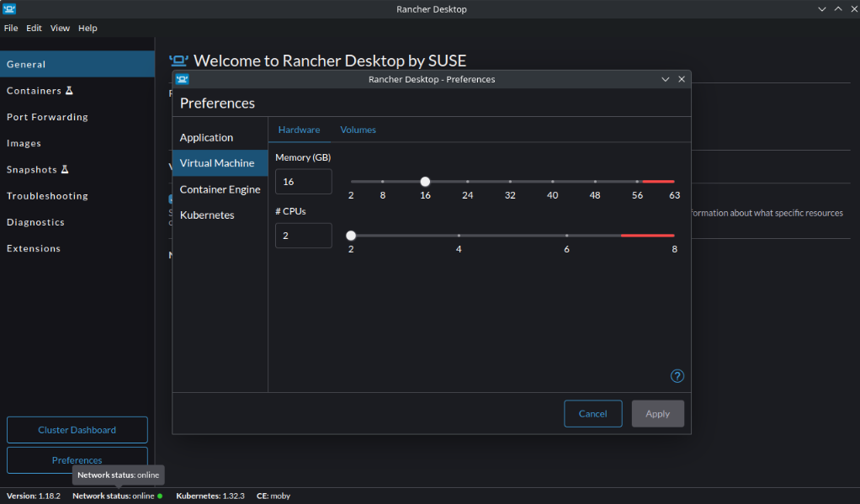Image resolution: width=860 pixels, height=504 pixels.
Task: Click the CPUs slider handle at 2
Action: 351,236
